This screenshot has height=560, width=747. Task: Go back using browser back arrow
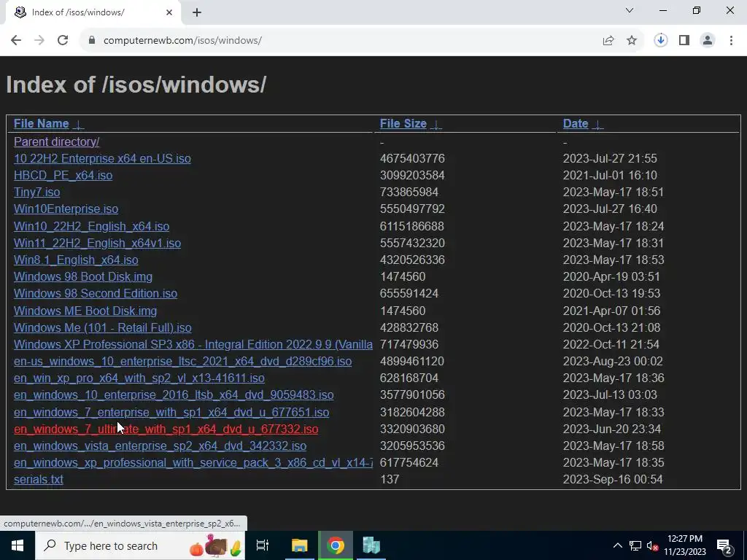coord(16,41)
